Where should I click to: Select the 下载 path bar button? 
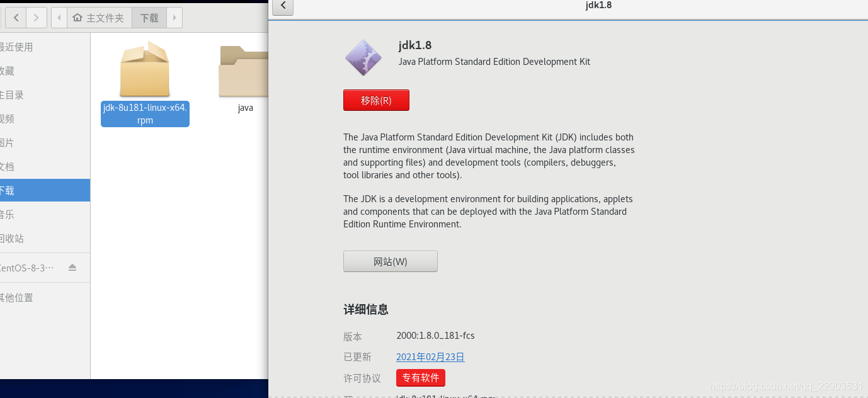(x=149, y=18)
